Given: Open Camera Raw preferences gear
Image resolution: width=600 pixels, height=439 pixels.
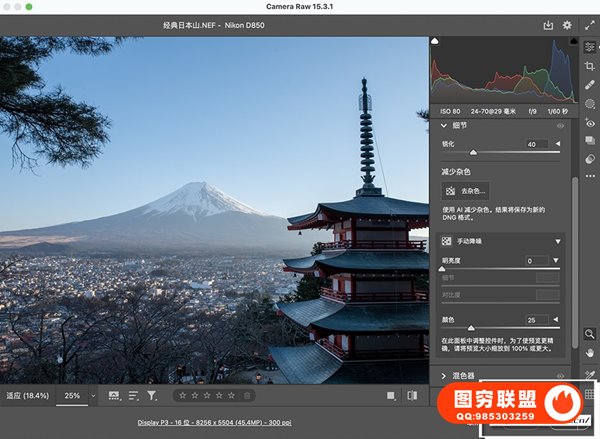Looking at the screenshot, I should pos(567,25).
